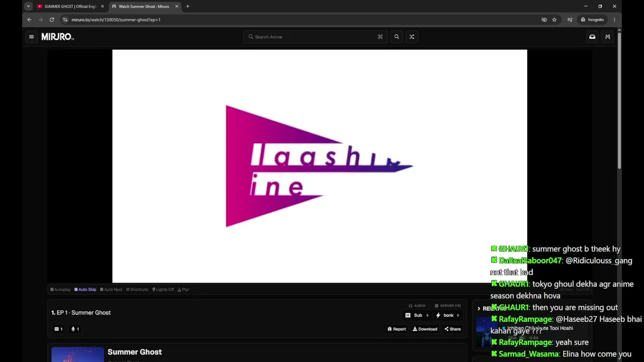This screenshot has width=644, height=362.
Task: Close the SUMMER GHOST YouTube tab
Action: tap(103, 7)
